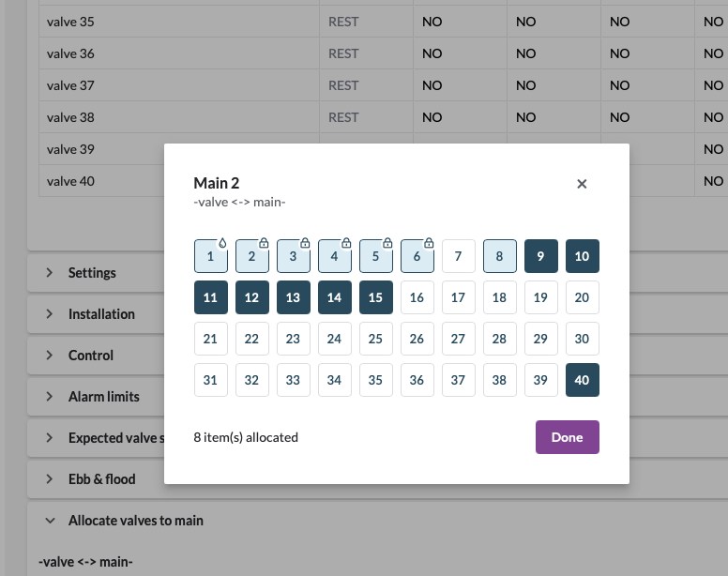728x576 pixels.
Task: Click the lock icon on valve 5
Action: point(387,243)
